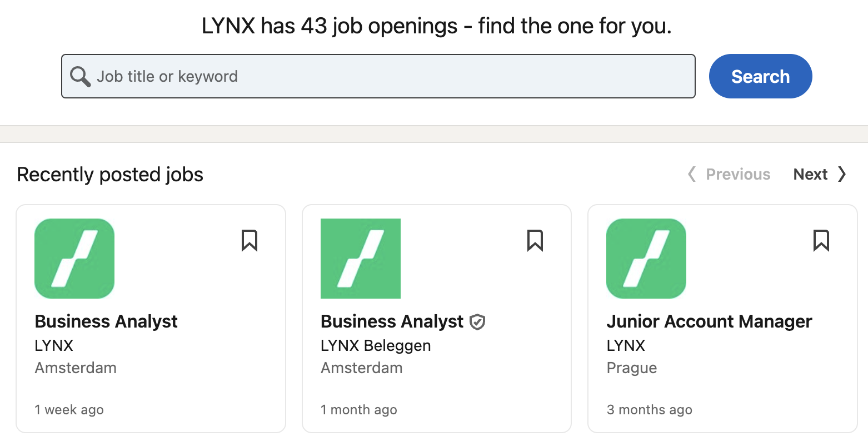Open logo on Junior Account Manager card
The height and width of the screenshot is (446, 868).
coord(646,259)
